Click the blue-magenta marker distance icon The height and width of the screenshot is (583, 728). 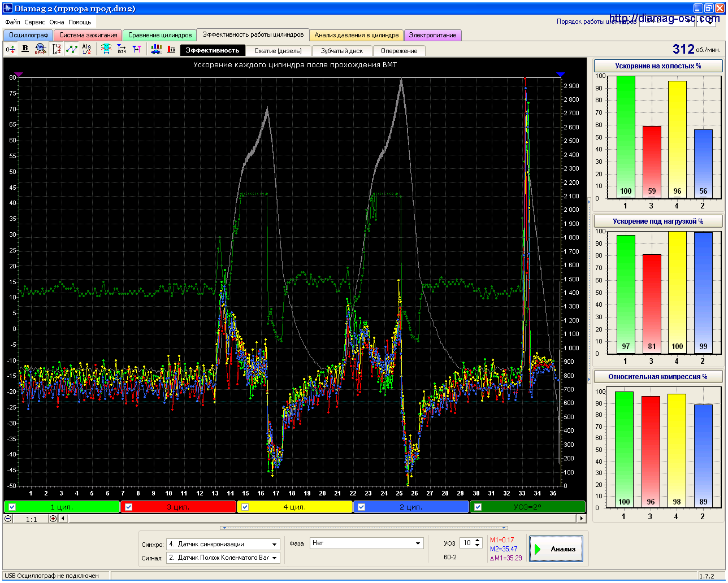[x=137, y=49]
